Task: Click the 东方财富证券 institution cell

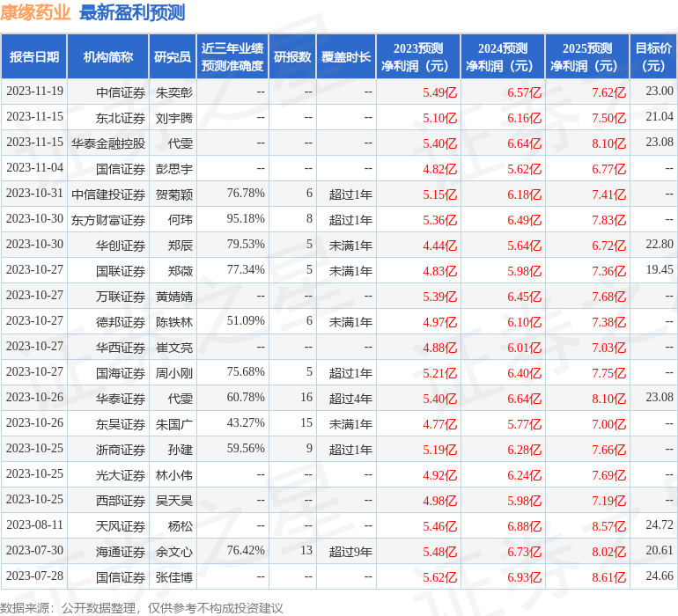Action: point(108,220)
